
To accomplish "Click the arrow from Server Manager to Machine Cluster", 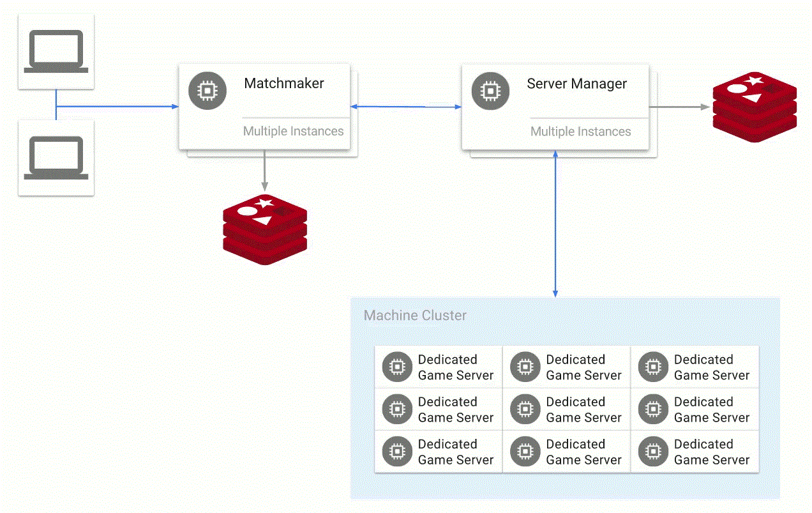I will [x=556, y=224].
